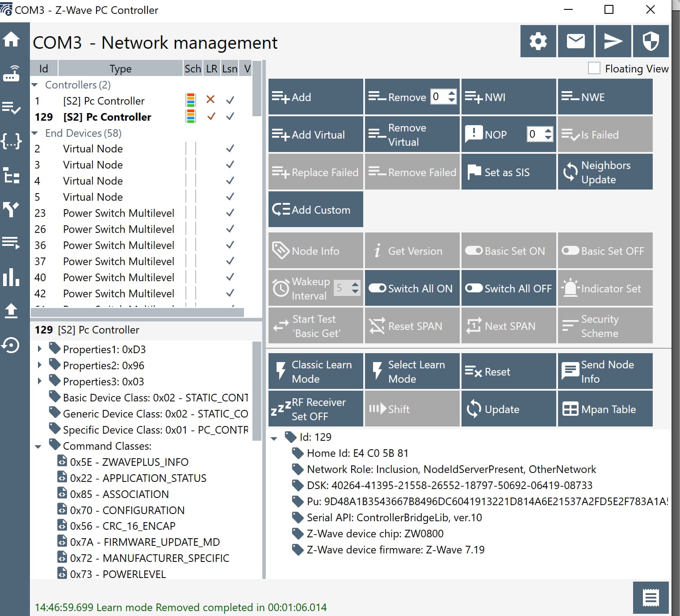Click the paper plane send icon
680x616 pixels.
click(x=613, y=41)
